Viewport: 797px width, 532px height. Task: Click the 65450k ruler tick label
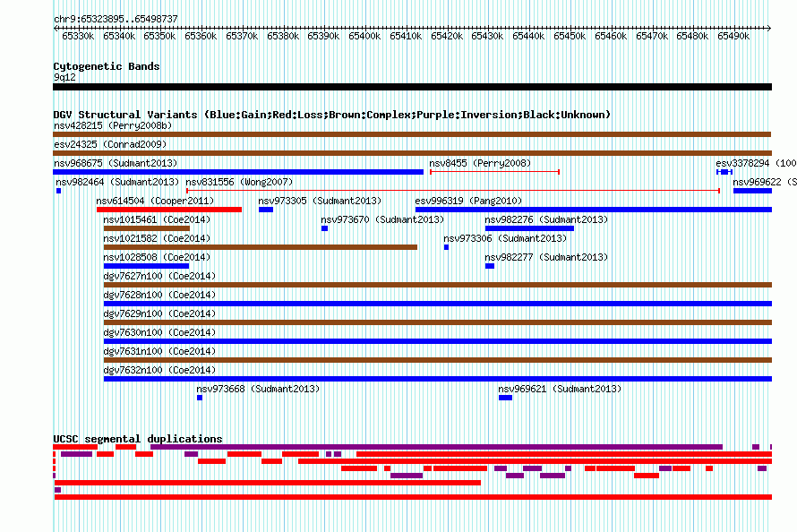[570, 36]
